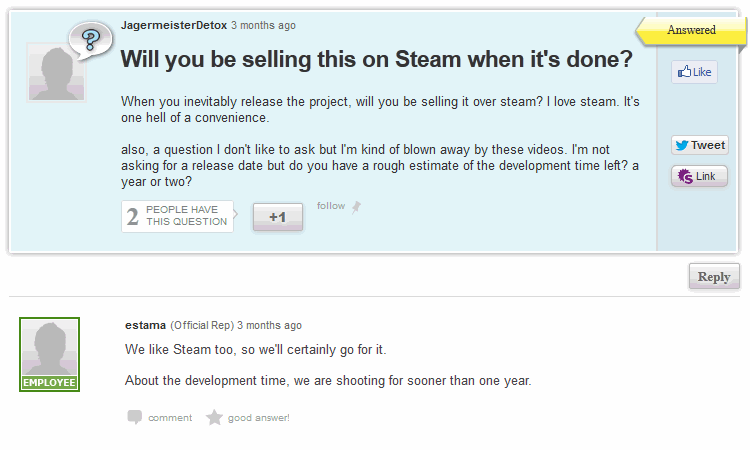This screenshot has width=750, height=450.
Task: Click JagermeisterDetox's avatar thumbnail
Action: (x=49, y=74)
